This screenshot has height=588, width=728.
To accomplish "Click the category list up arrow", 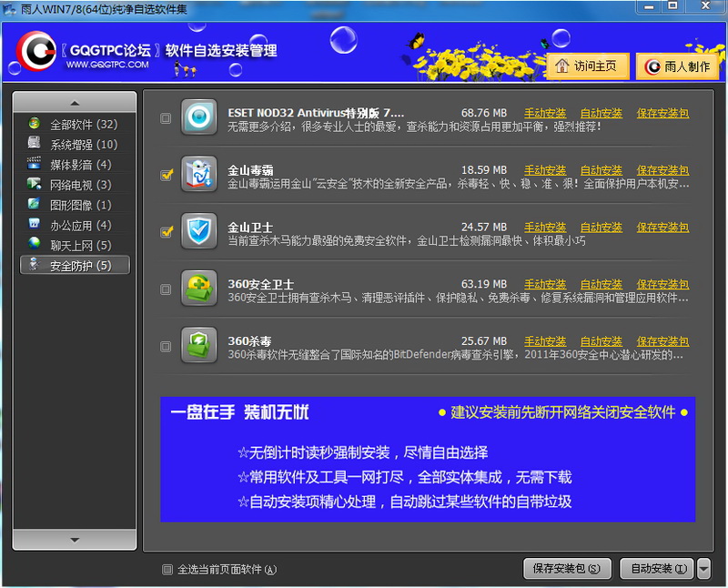I will pos(75,102).
